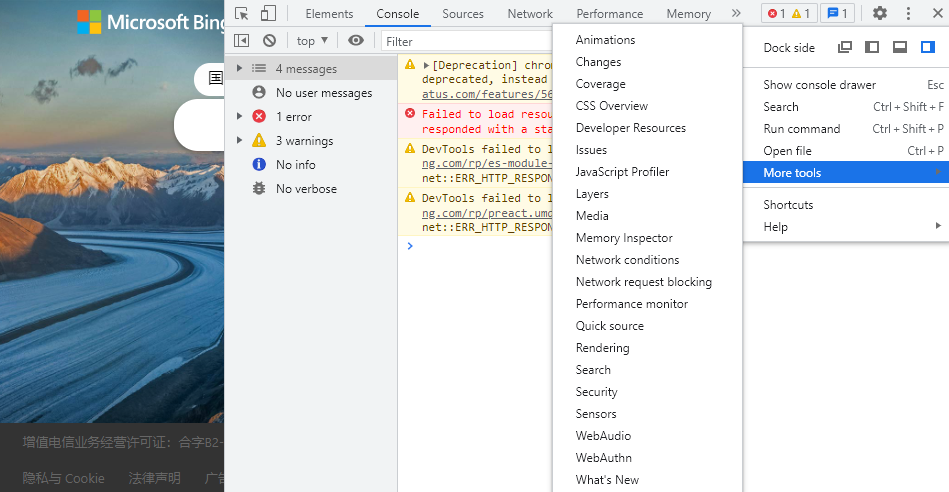This screenshot has width=949, height=492.
Task: Type in the console Filter field
Action: [465, 42]
